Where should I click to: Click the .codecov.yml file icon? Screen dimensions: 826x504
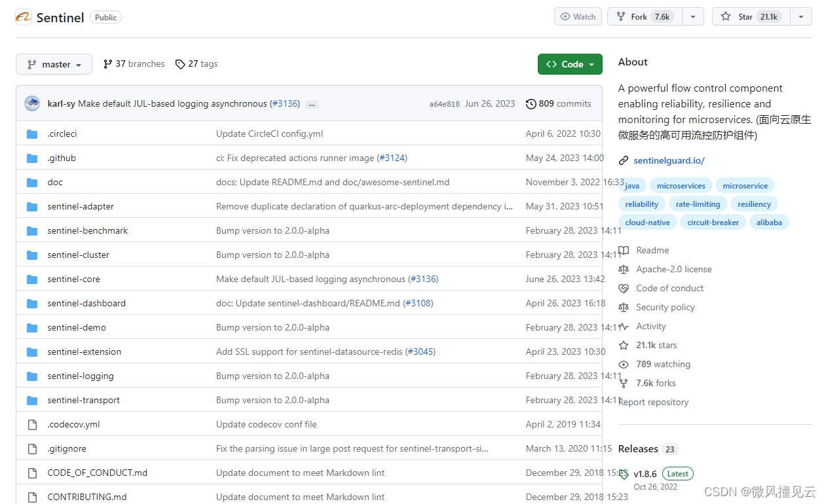pyautogui.click(x=32, y=425)
